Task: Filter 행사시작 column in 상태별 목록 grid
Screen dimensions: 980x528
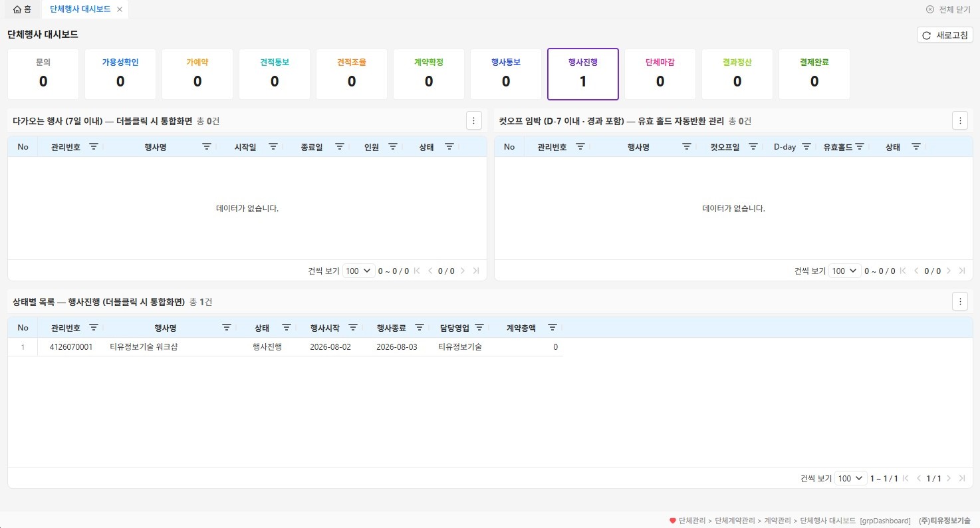Action: (353, 328)
